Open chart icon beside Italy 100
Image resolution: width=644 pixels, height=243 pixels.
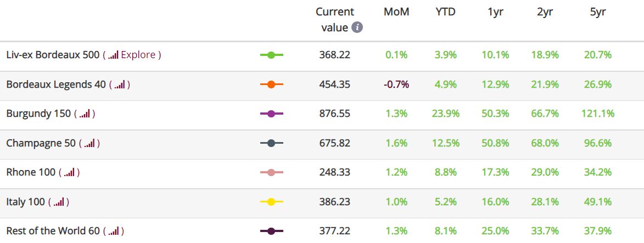tap(59, 202)
